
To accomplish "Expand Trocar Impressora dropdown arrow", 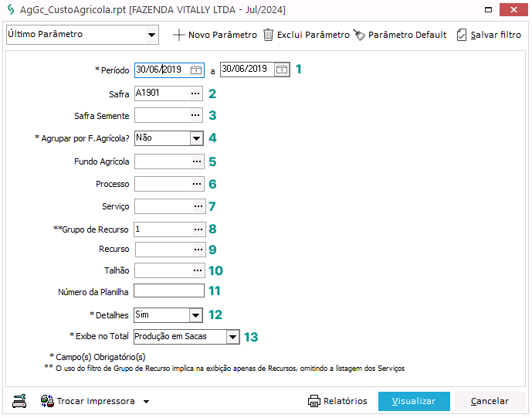I will click(146, 402).
